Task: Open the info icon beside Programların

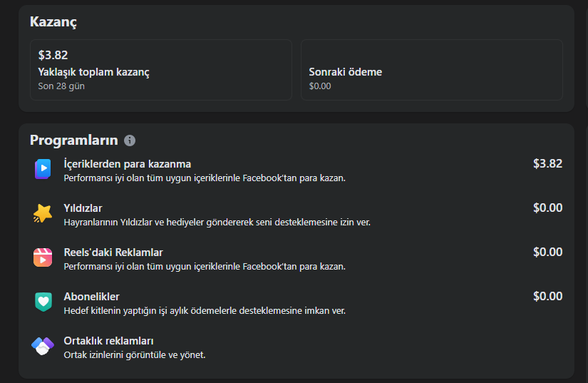Action: [x=130, y=141]
